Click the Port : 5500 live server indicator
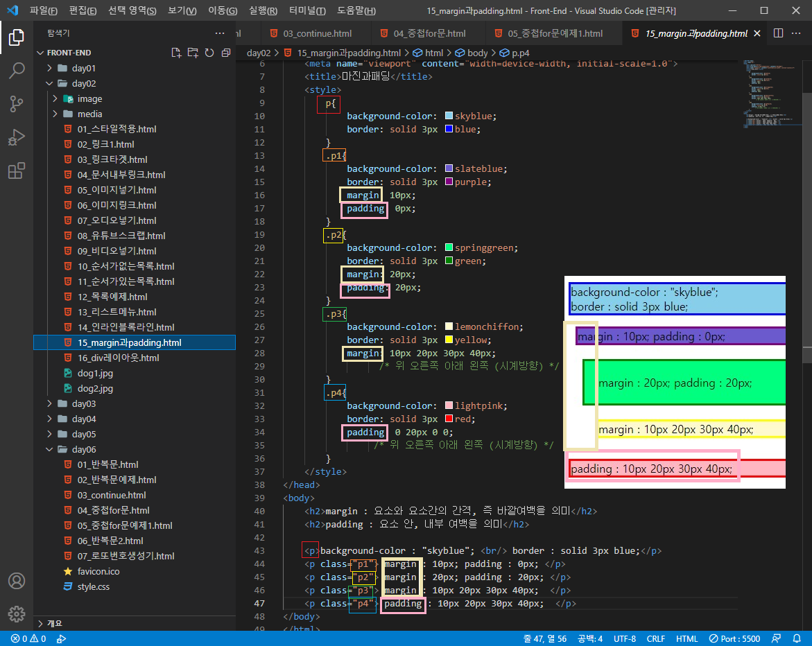This screenshot has height=646, width=812. coord(734,639)
